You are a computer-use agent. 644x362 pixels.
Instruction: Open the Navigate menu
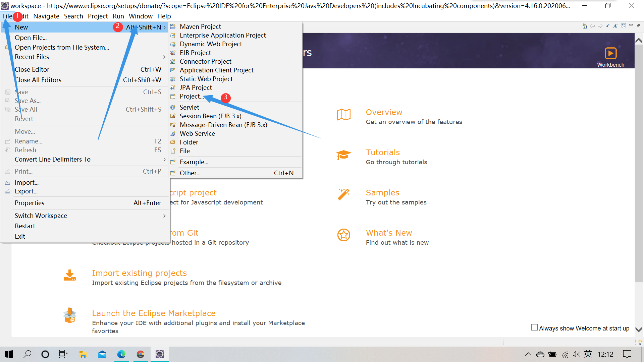pyautogui.click(x=46, y=16)
